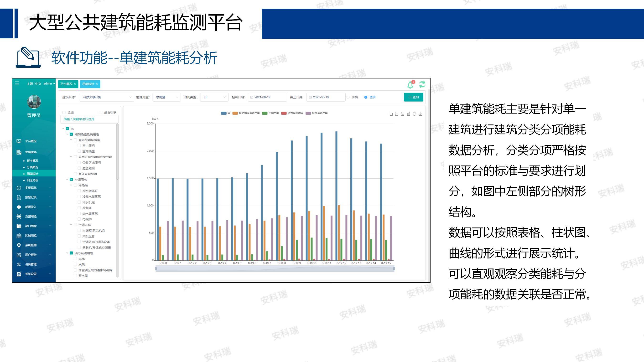
Task: Click the chart data zoom slider
Action: [275, 269]
